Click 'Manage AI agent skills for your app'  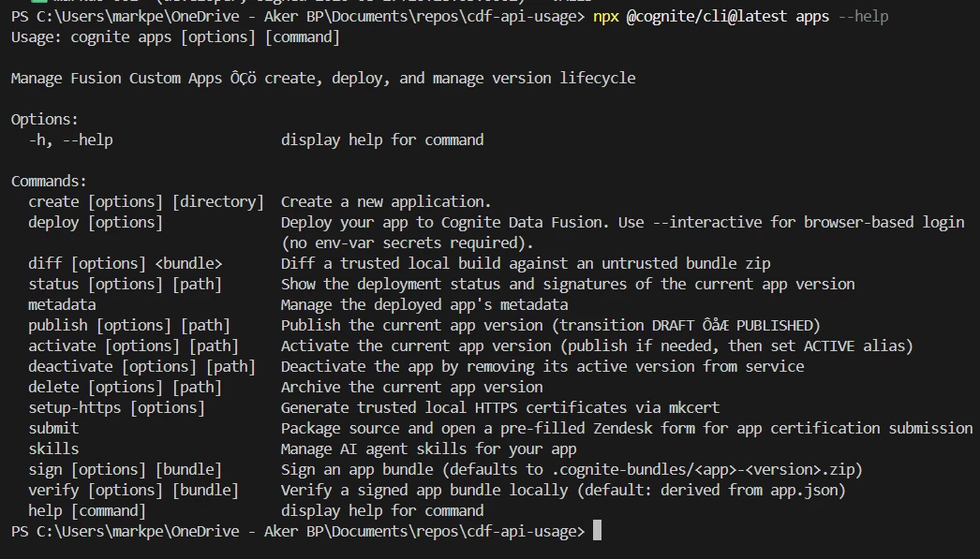point(429,449)
